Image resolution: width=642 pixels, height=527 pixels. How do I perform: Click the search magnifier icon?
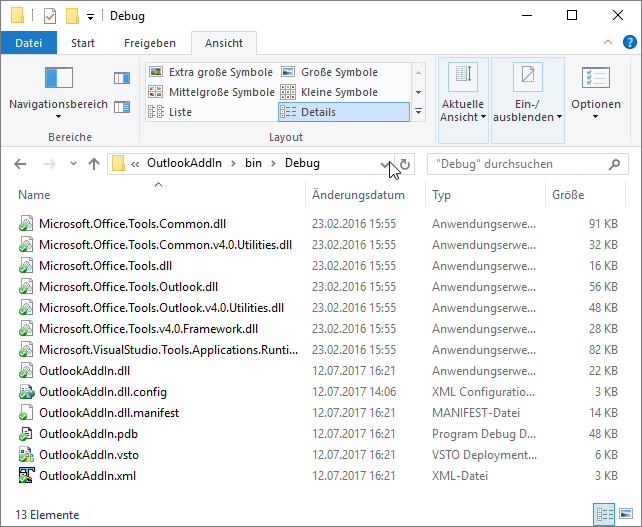[614, 164]
